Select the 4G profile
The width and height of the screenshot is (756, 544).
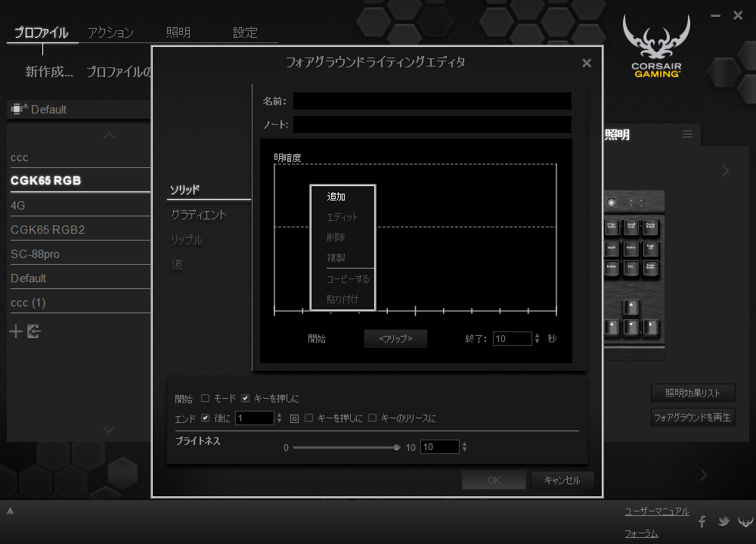tap(80, 206)
